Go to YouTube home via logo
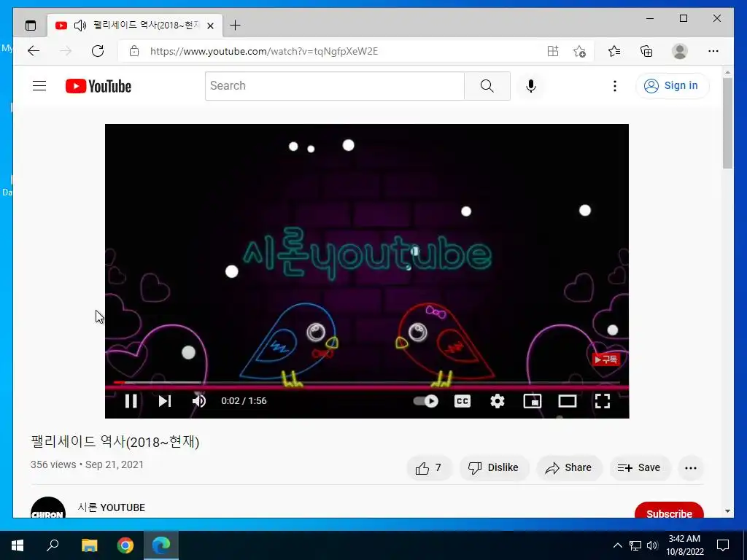 click(98, 86)
